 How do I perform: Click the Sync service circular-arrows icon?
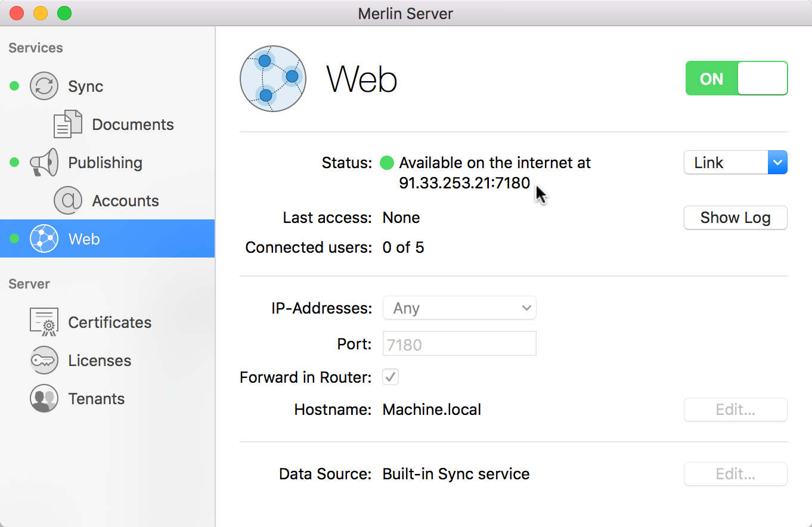(x=44, y=86)
